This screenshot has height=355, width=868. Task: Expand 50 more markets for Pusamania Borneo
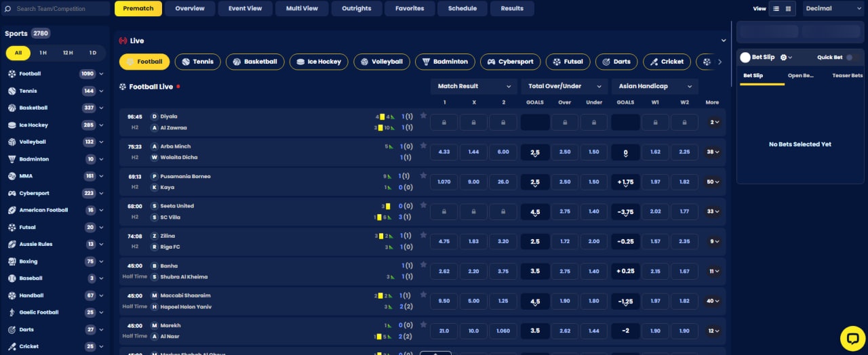pyautogui.click(x=713, y=182)
